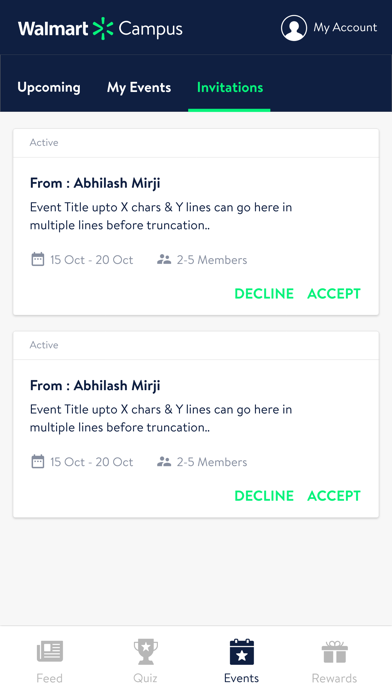Click the My Account avatar icon
This screenshot has width=392, height=696.
tap(294, 28)
